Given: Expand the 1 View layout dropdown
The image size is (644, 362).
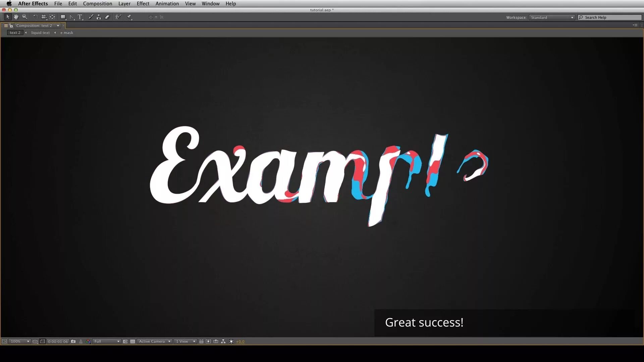Looking at the screenshot, I should tap(194, 341).
